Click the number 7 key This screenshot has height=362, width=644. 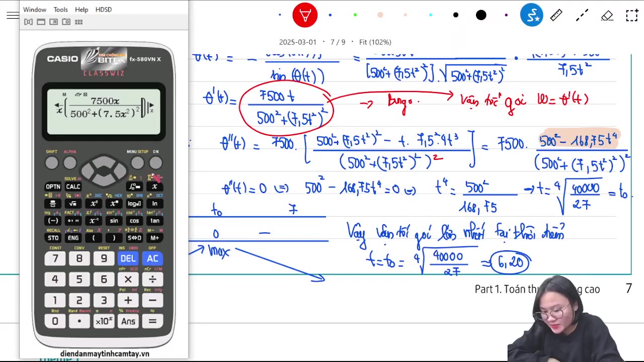coord(55,258)
